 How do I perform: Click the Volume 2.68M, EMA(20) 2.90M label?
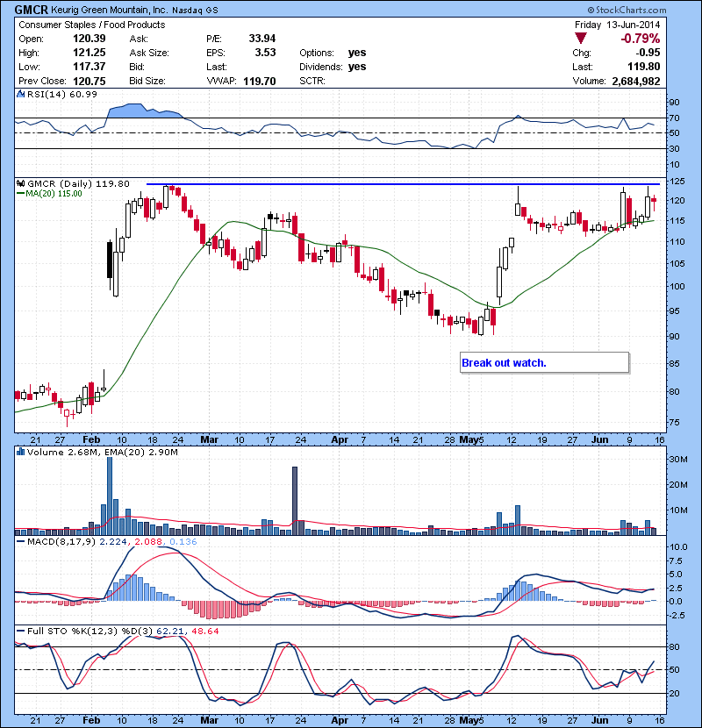(x=102, y=453)
